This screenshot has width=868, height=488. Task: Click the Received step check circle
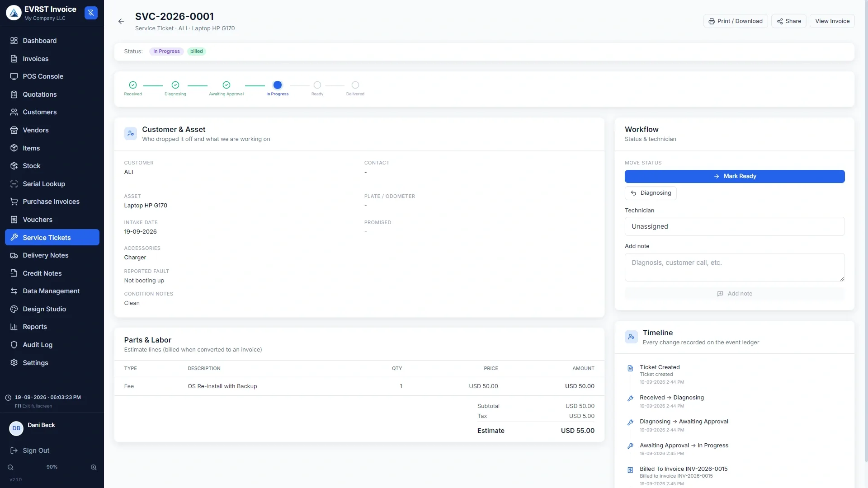point(133,85)
